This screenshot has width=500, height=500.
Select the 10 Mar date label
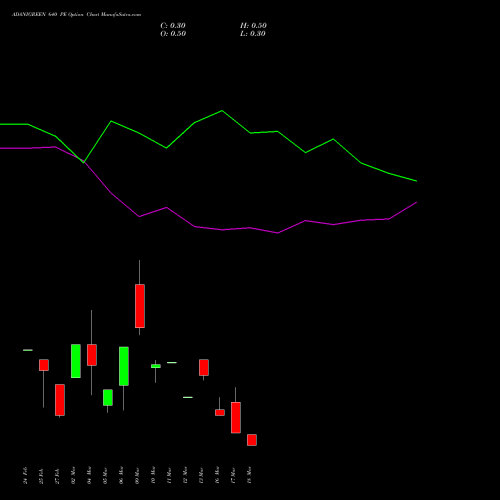click(x=154, y=475)
